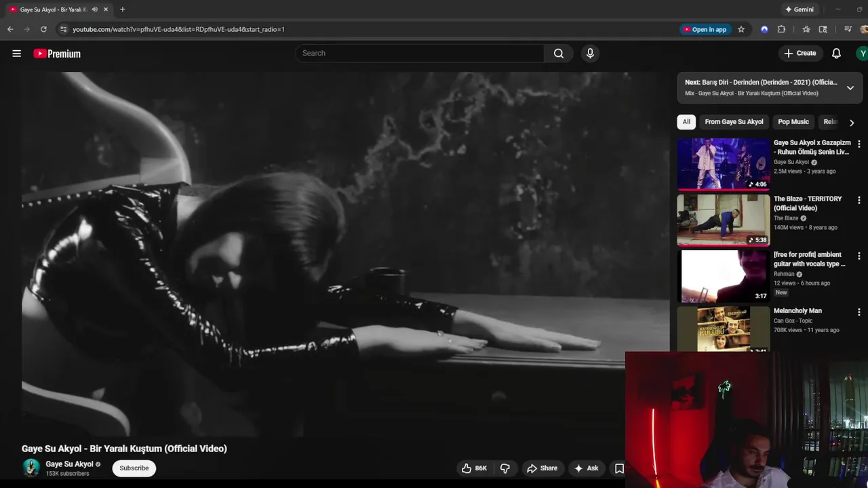Click Create button
Screen dimensions: 868x488
800,53
